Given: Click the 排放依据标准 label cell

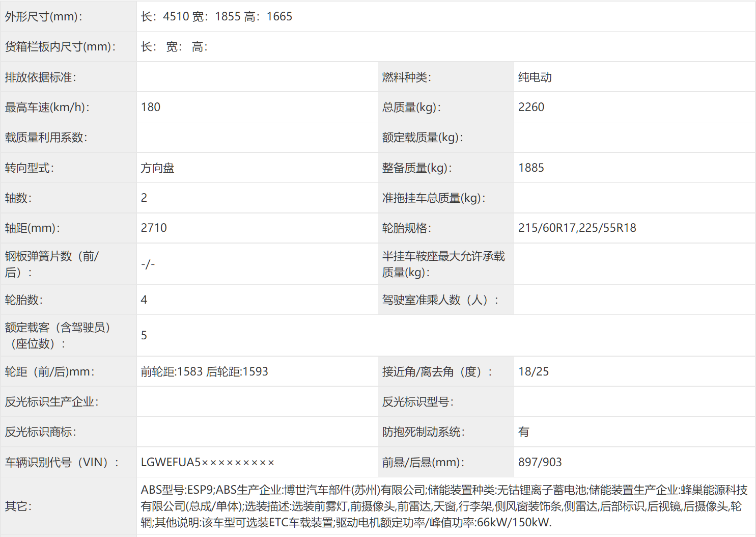Looking at the screenshot, I should click(41, 77).
